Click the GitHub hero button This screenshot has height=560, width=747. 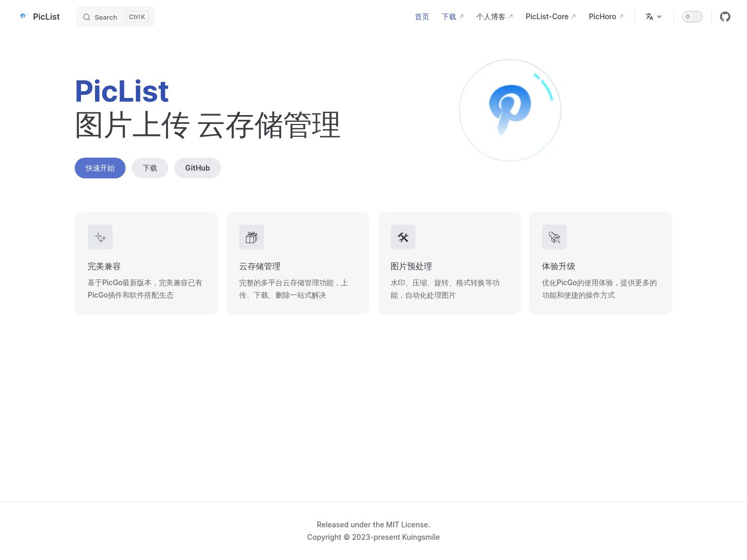click(198, 168)
